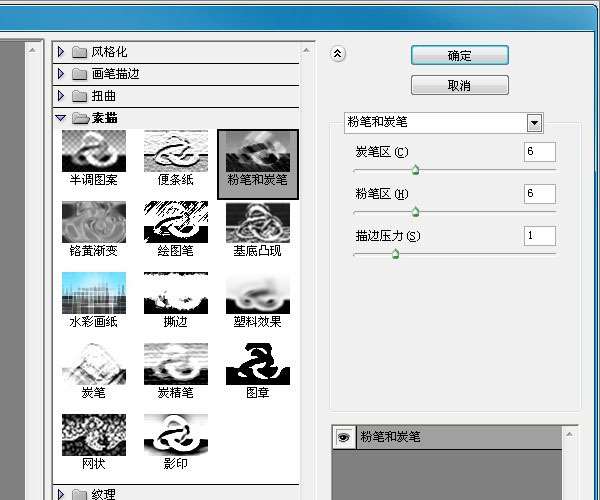The height and width of the screenshot is (500, 600).
Task: Select the 炭精笔 filter thumbnail
Action: pos(176,364)
